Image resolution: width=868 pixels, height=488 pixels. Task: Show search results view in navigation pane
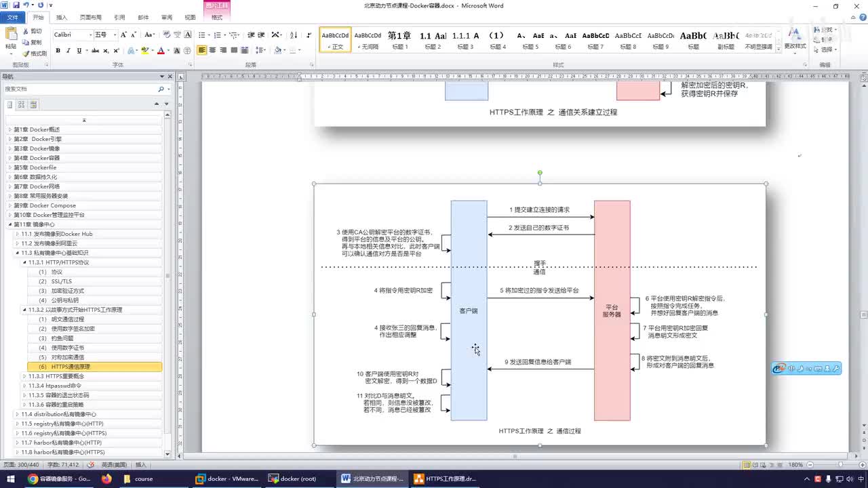coord(33,104)
